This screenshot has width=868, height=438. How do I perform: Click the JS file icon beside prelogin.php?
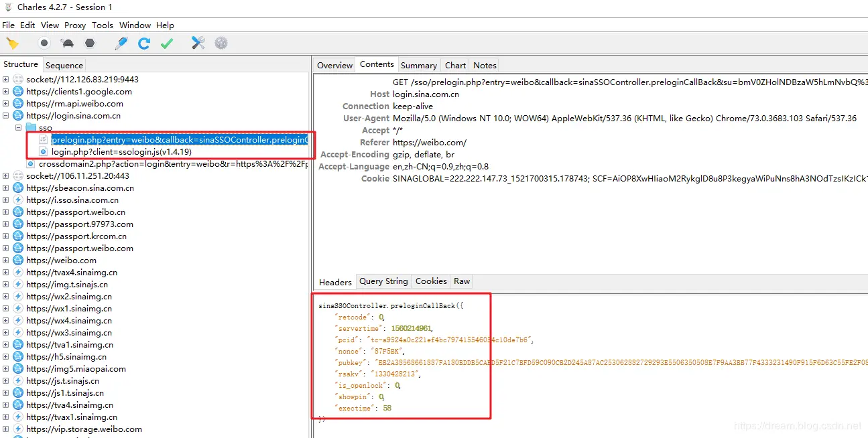(44, 140)
